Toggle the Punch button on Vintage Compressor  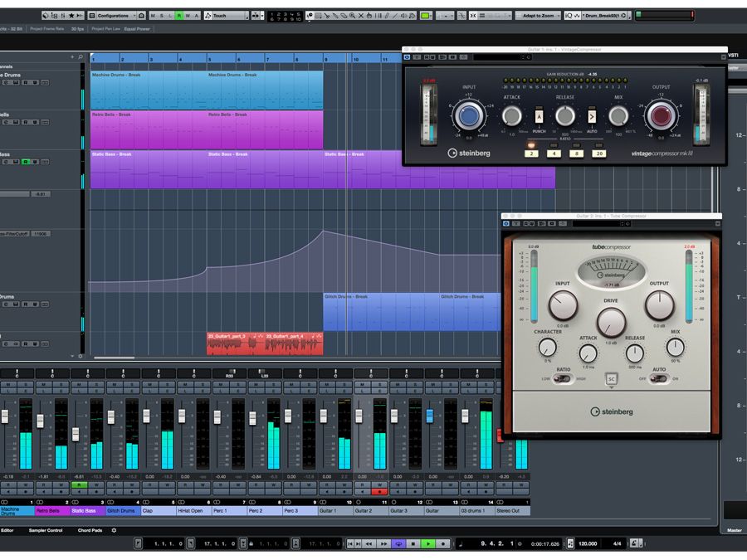coord(539,117)
